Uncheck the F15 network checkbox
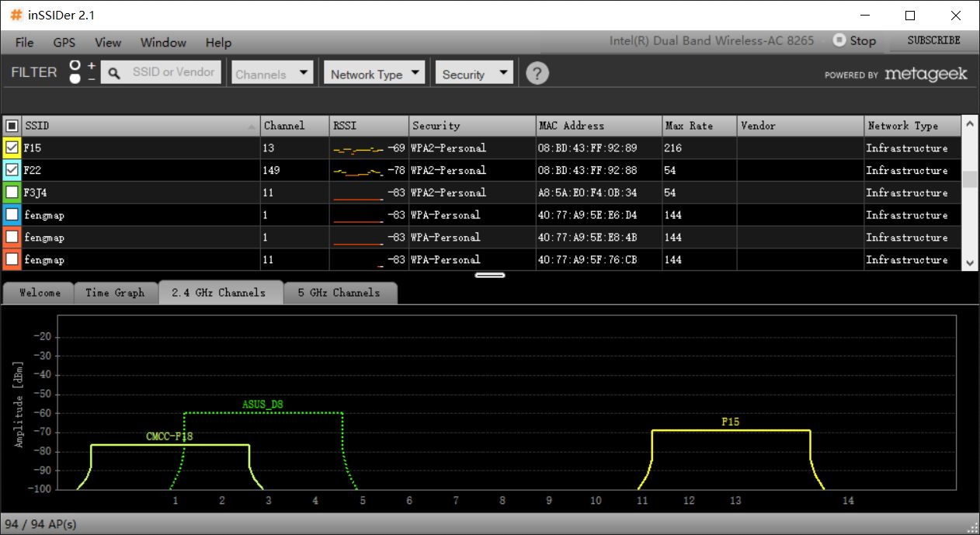This screenshot has width=980, height=535. pos(12,148)
